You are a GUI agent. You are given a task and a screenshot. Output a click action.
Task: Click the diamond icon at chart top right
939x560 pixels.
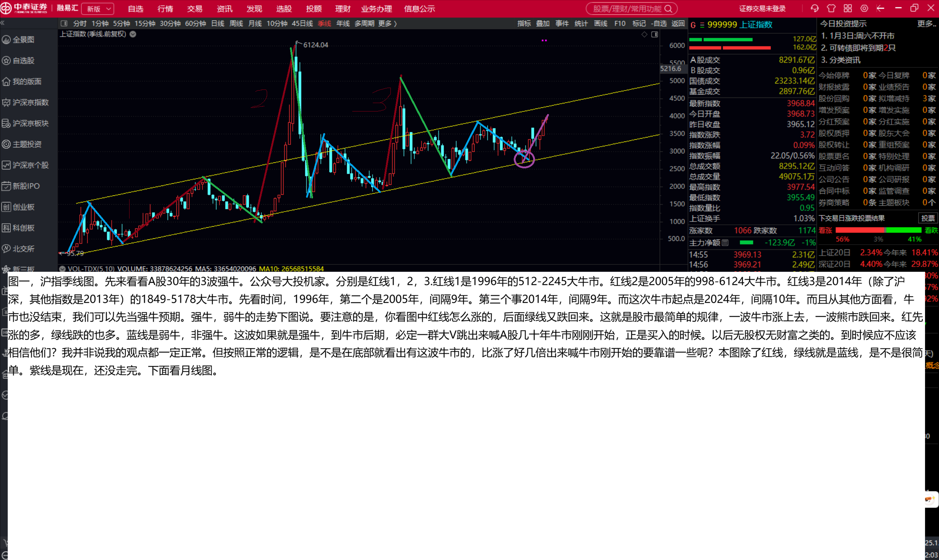644,34
